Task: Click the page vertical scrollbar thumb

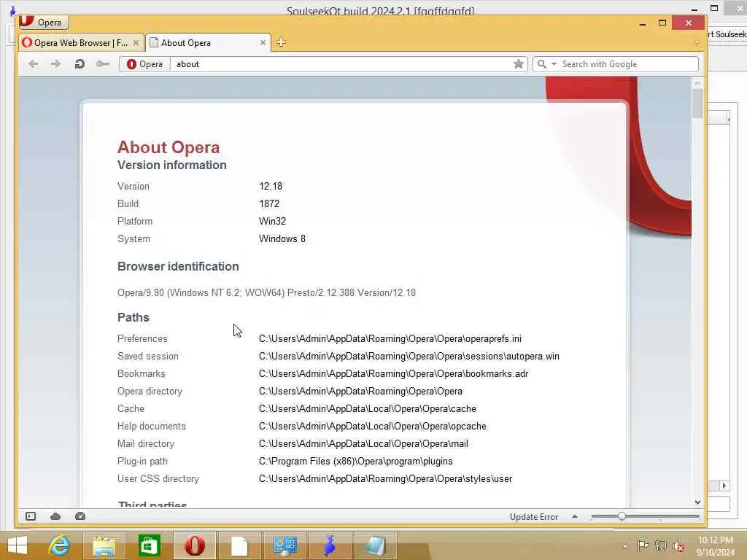Action: pyautogui.click(x=697, y=104)
